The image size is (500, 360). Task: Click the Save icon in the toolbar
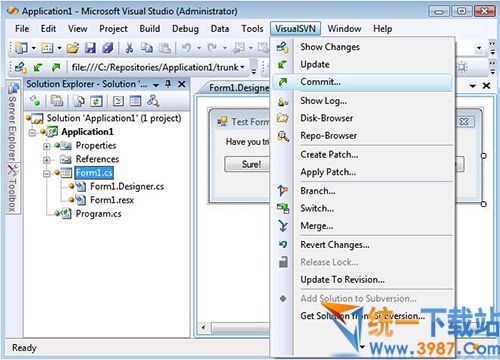click(x=90, y=48)
